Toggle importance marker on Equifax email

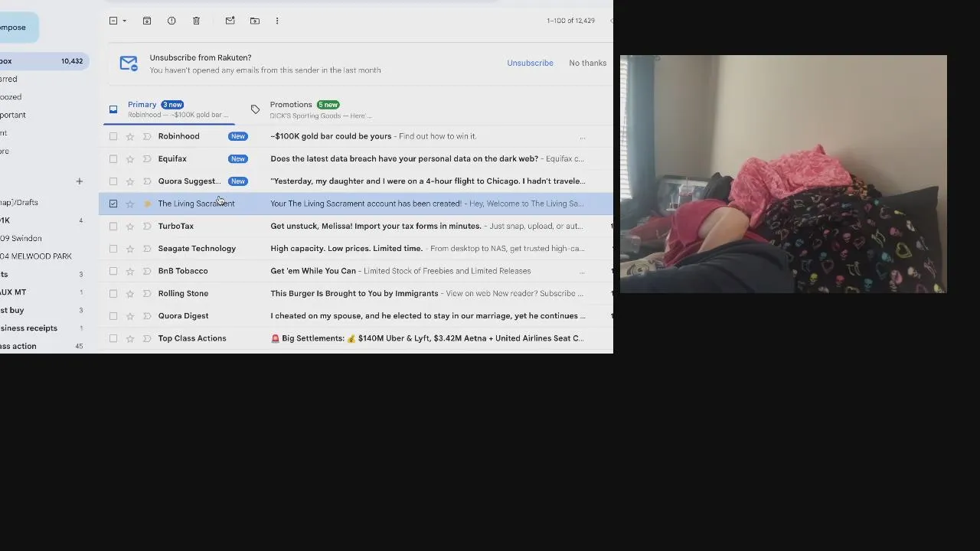(147, 158)
